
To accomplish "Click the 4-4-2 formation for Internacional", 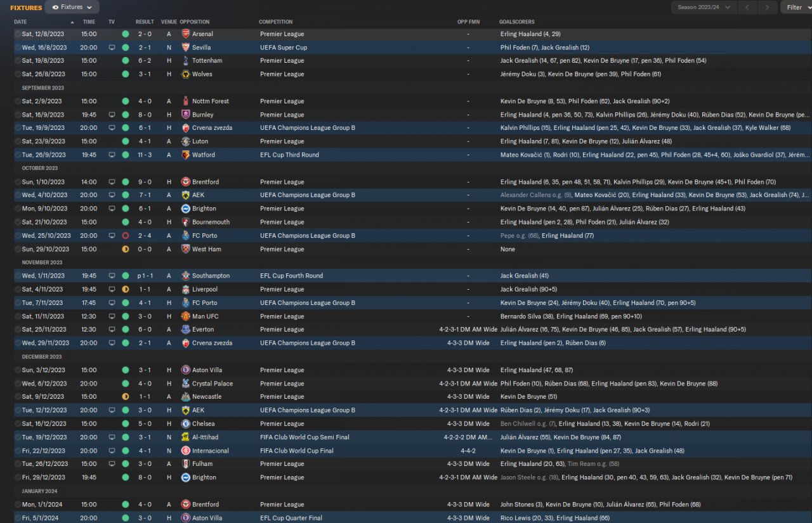I will [468, 451].
